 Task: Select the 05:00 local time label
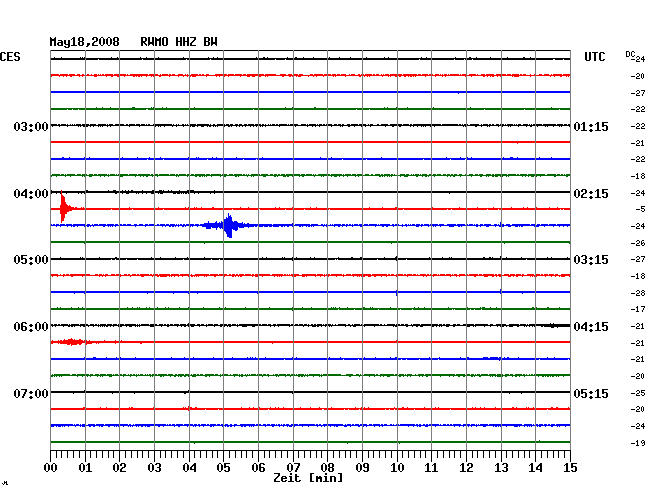point(31,260)
